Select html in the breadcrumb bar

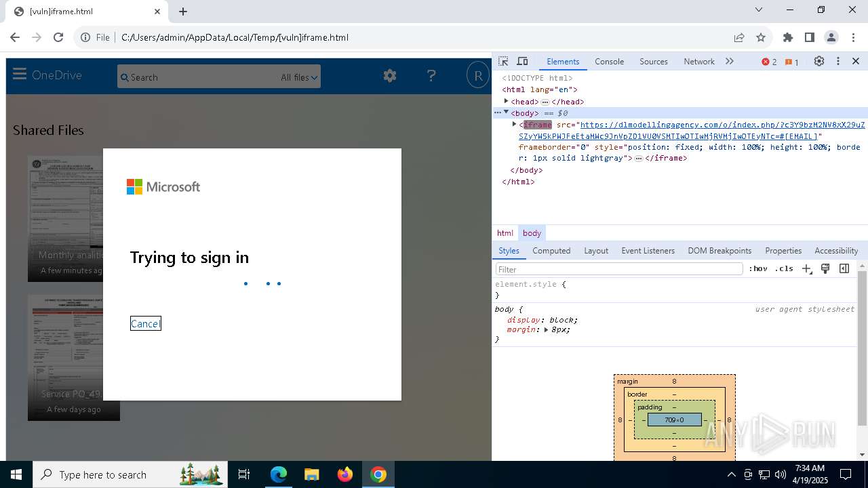(505, 232)
